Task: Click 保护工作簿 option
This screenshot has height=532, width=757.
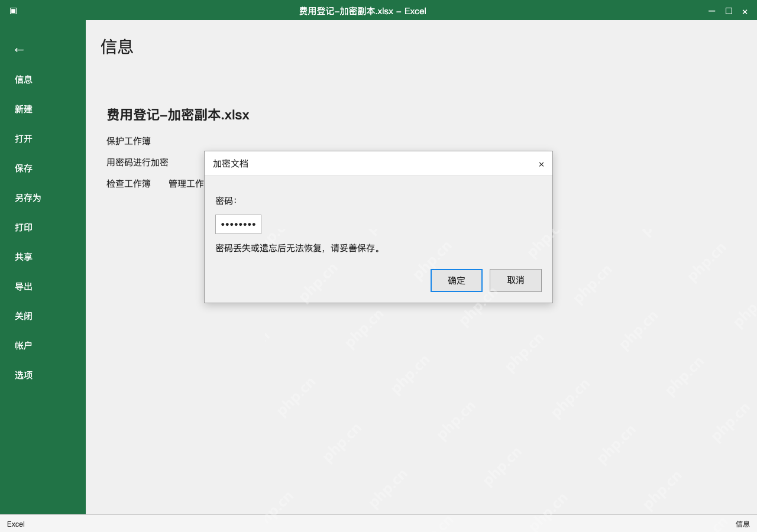Action: click(128, 141)
